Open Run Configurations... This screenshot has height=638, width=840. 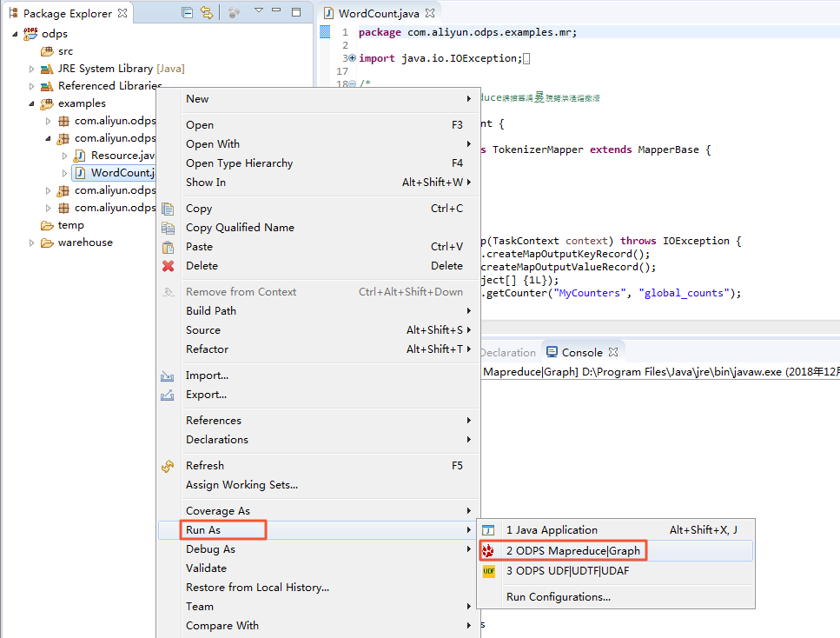(616, 597)
